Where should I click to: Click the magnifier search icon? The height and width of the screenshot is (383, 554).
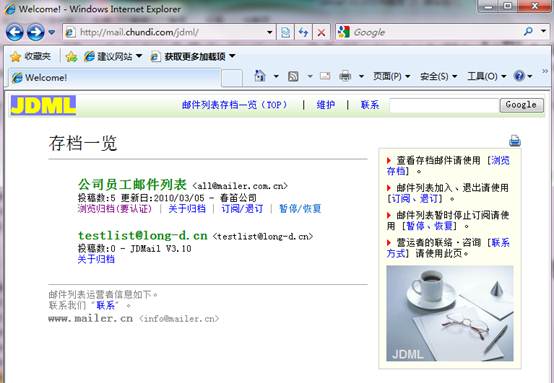coord(528,32)
